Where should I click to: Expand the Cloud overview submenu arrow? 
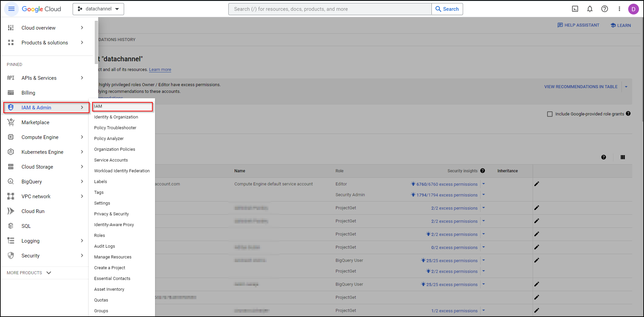pos(82,28)
